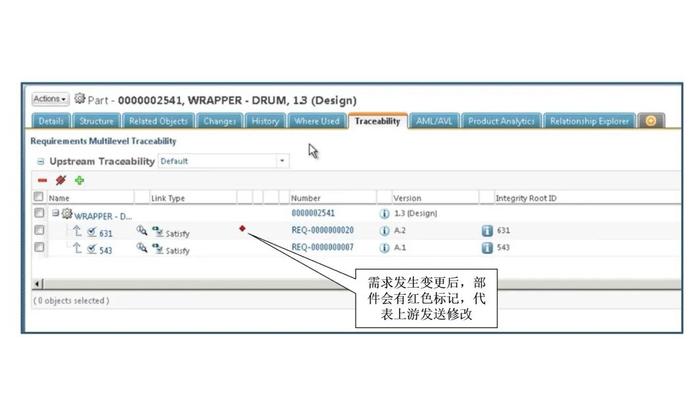Click info icon beside version A.2

coord(384,231)
